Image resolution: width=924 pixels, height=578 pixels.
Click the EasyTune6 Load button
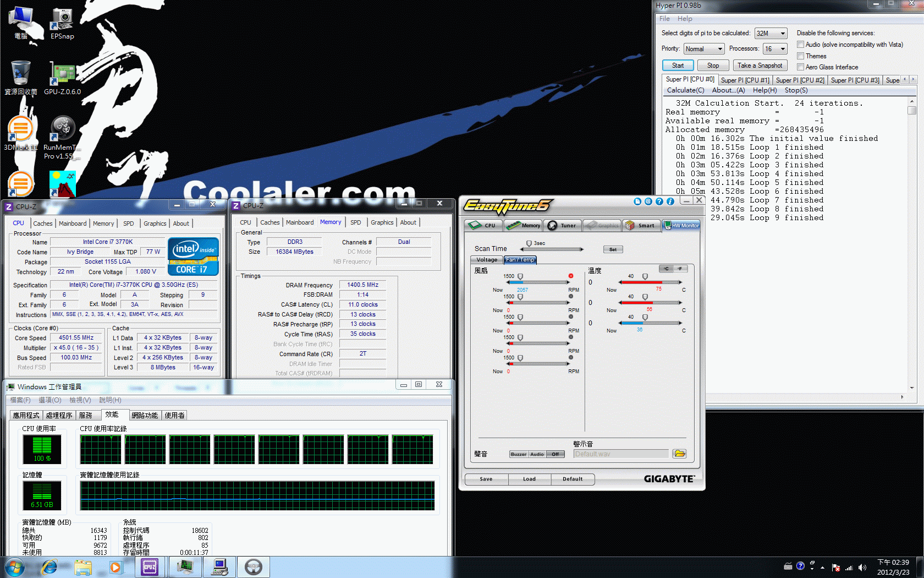529,479
